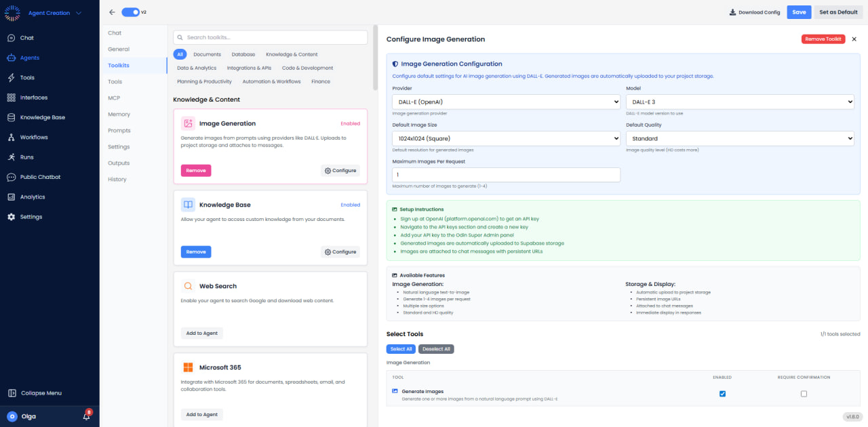Open notifications bell with badge

click(x=86, y=416)
